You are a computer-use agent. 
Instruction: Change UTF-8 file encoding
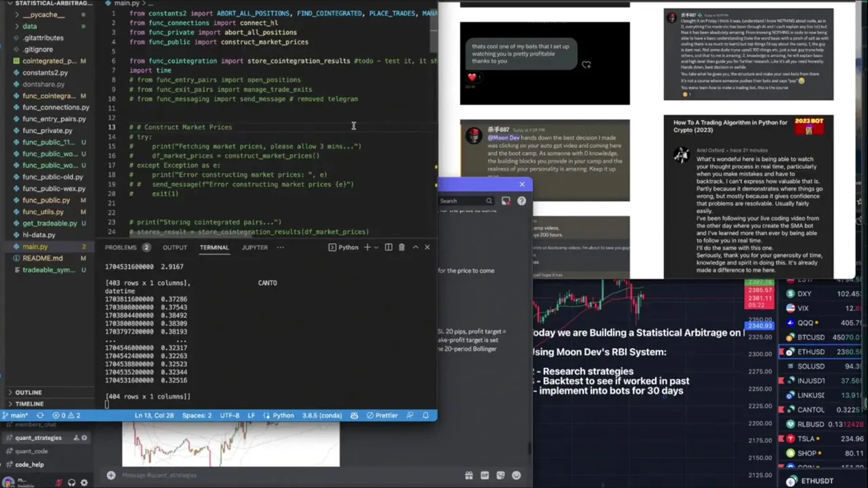click(229, 415)
